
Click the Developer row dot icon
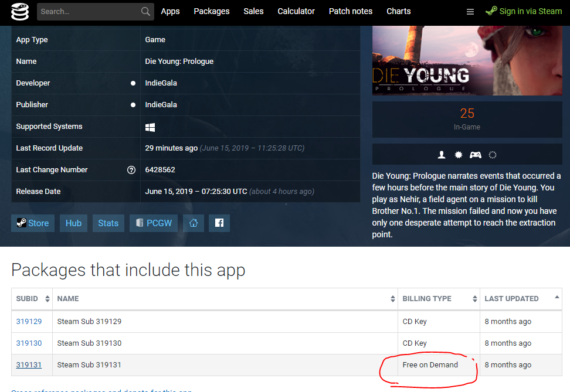(133, 83)
